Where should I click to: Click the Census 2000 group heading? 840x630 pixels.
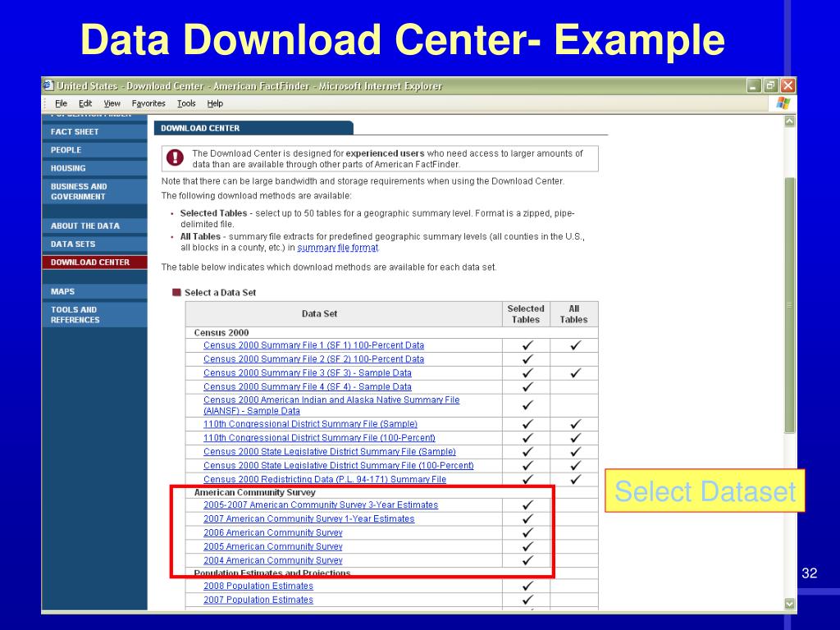(221, 333)
